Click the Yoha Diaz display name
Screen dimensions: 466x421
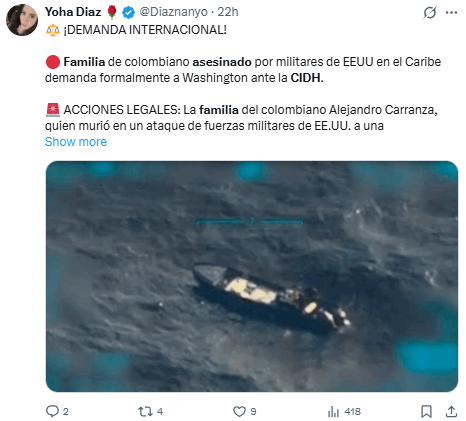pyautogui.click(x=73, y=12)
